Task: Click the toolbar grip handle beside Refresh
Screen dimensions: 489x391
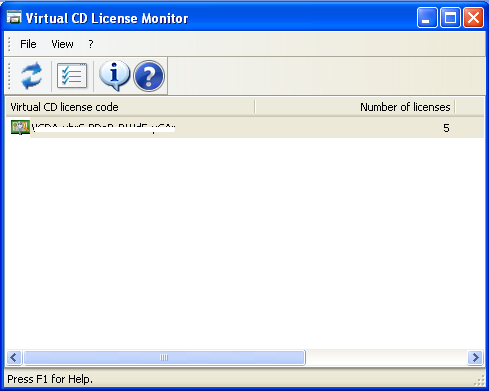Action: click(10, 76)
